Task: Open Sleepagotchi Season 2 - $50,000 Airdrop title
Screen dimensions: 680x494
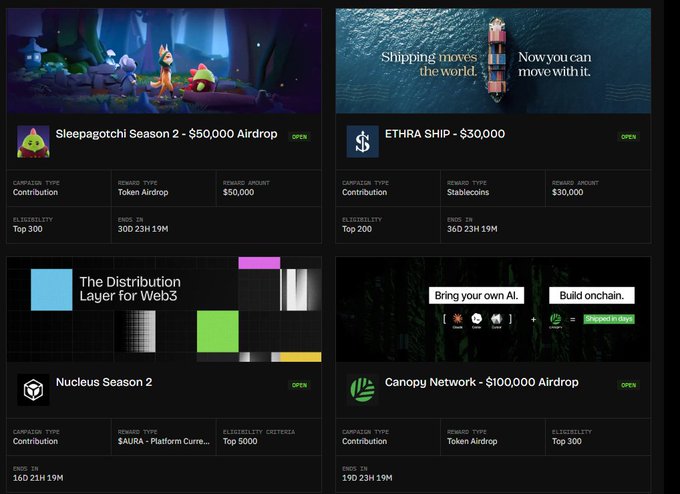Action: coord(167,134)
